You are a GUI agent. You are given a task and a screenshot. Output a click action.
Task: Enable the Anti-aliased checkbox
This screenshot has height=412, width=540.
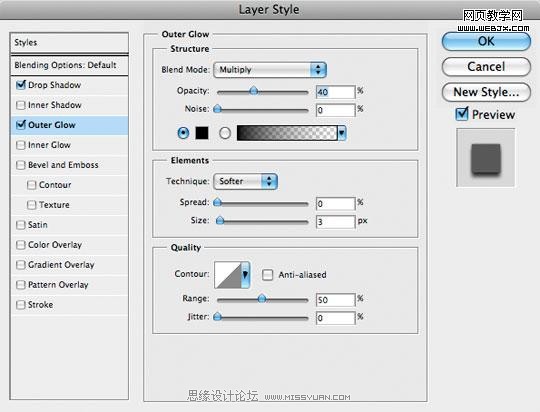click(268, 275)
